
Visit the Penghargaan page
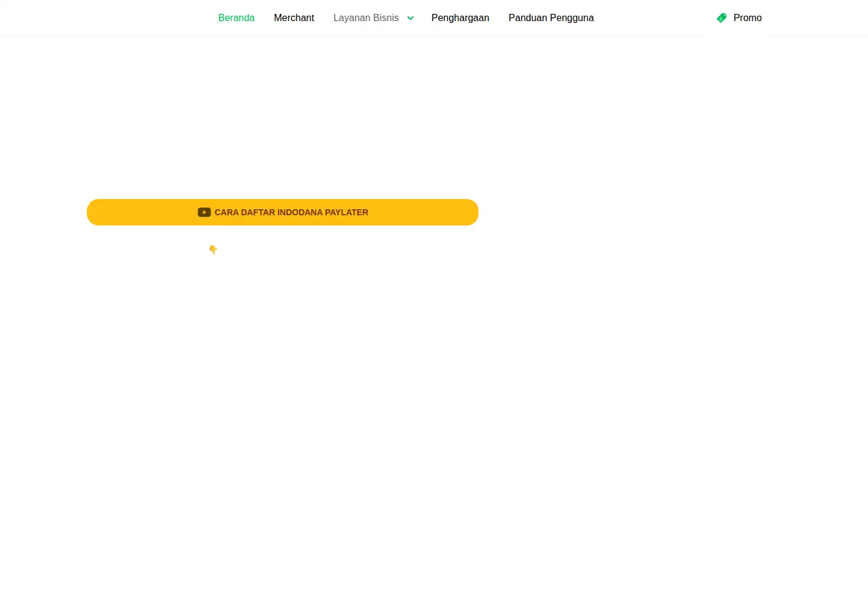461,18
